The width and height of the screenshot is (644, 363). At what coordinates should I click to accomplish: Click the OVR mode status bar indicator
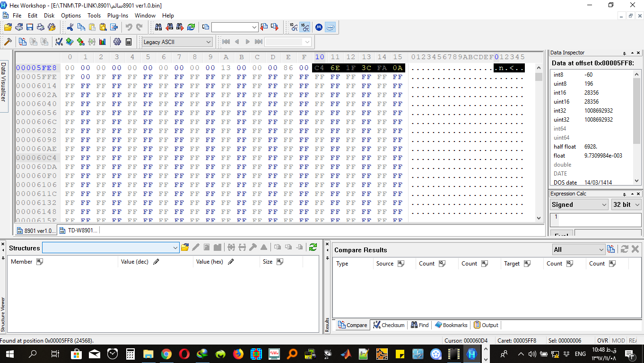coord(602,340)
